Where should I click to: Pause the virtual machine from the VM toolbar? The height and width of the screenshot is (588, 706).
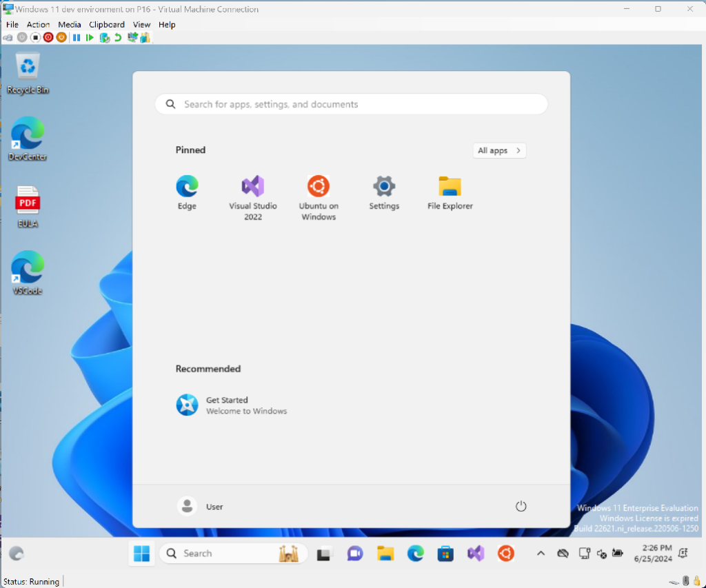[76, 37]
